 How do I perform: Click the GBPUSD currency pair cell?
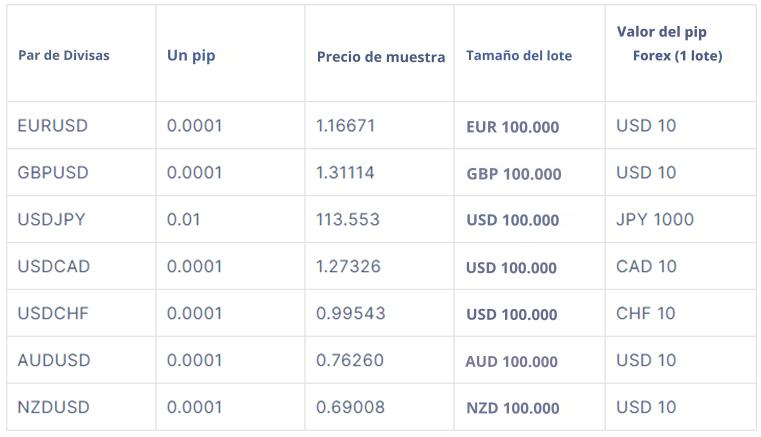(53, 172)
